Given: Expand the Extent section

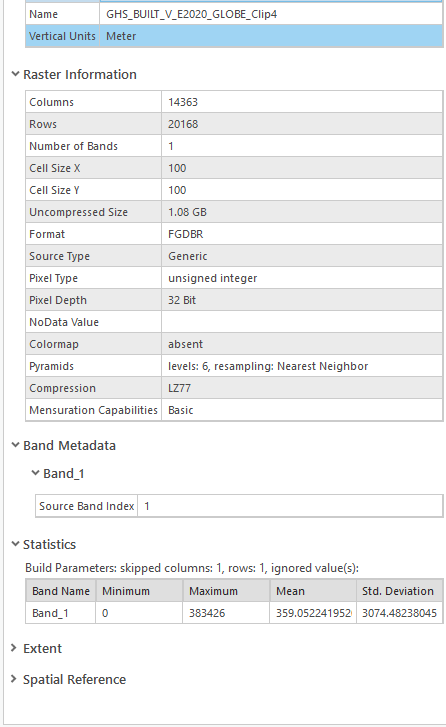Looking at the screenshot, I should click(x=14, y=648).
